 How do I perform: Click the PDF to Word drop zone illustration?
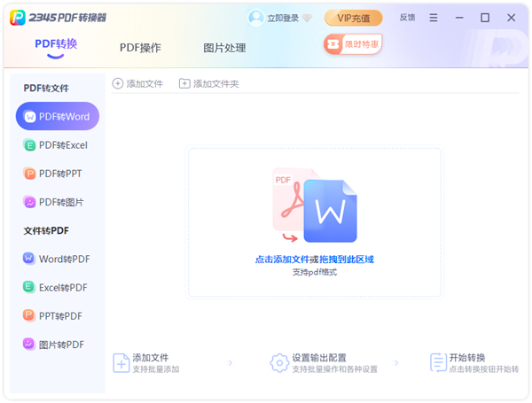[314, 205]
